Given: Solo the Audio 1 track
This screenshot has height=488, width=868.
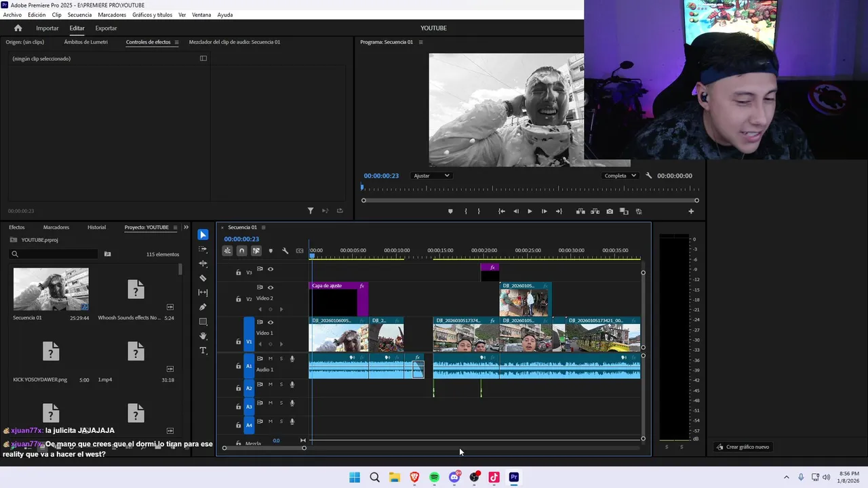Looking at the screenshot, I should pyautogui.click(x=281, y=359).
